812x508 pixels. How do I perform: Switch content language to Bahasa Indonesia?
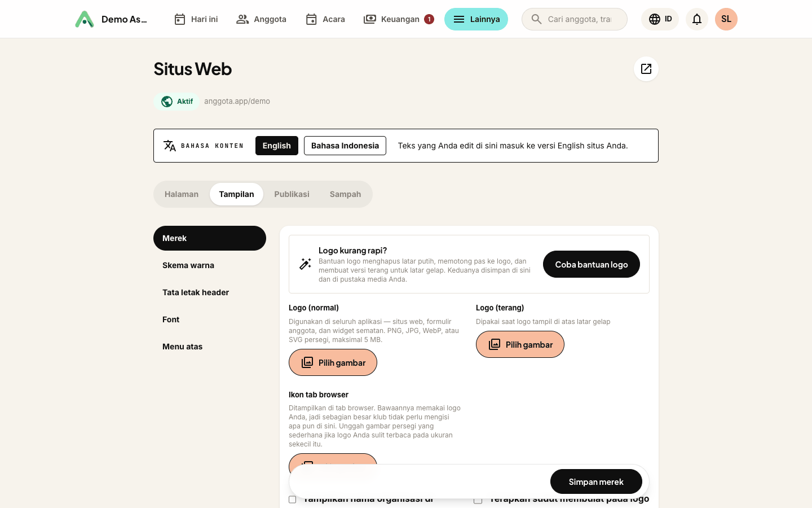tap(345, 146)
